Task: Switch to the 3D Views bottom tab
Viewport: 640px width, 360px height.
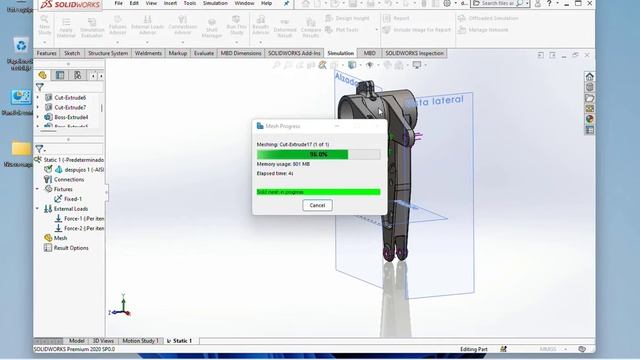Action: click(103, 340)
